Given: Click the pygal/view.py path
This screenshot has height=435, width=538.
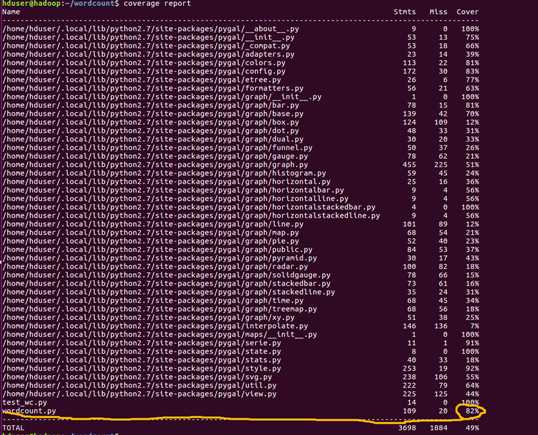Looking at the screenshot, I should click(140, 394).
